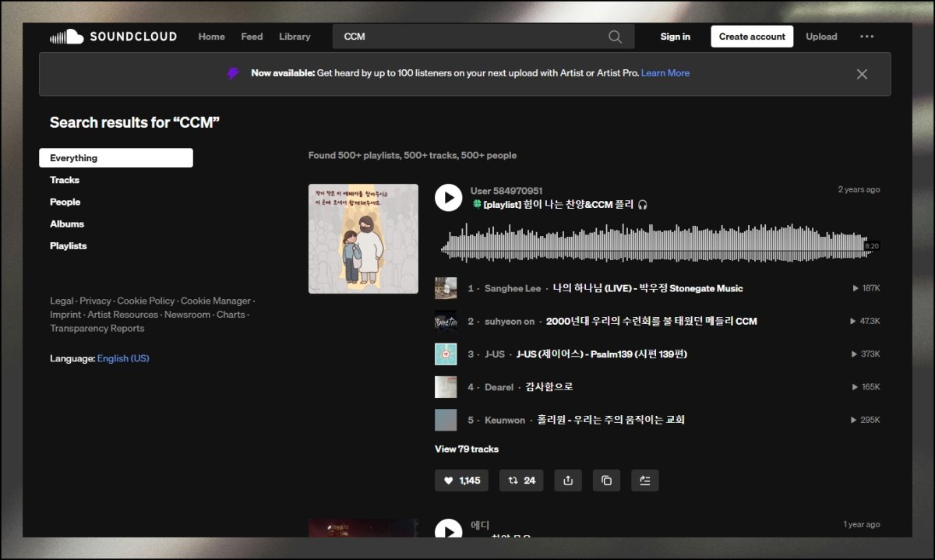Open User 584970951 profile
Screen dimensions: 935x560
tap(506, 191)
